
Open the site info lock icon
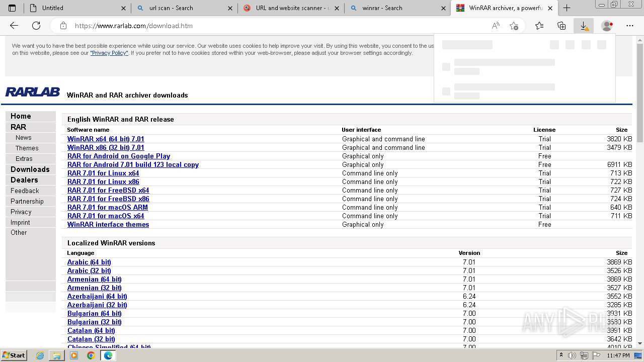pyautogui.click(x=63, y=26)
